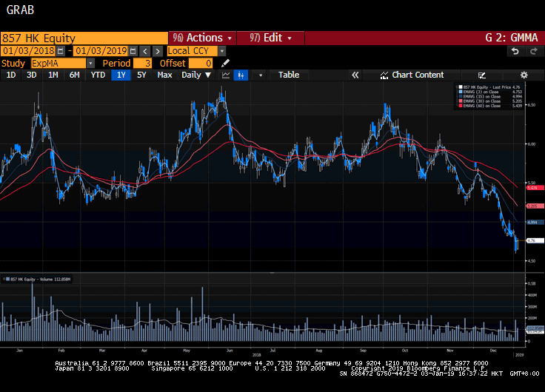Image resolution: width=545 pixels, height=392 pixels.
Task: Collapse panel with double-chevron icon
Action: point(355,75)
